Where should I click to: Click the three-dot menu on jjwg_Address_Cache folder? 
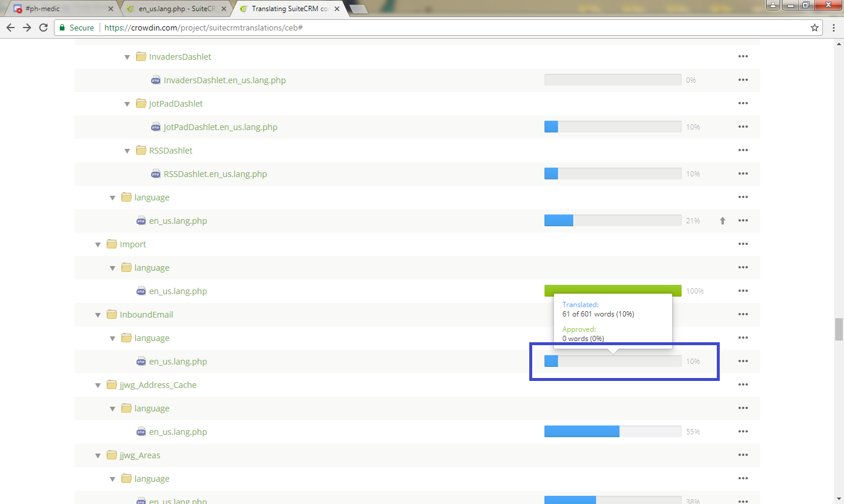743,384
